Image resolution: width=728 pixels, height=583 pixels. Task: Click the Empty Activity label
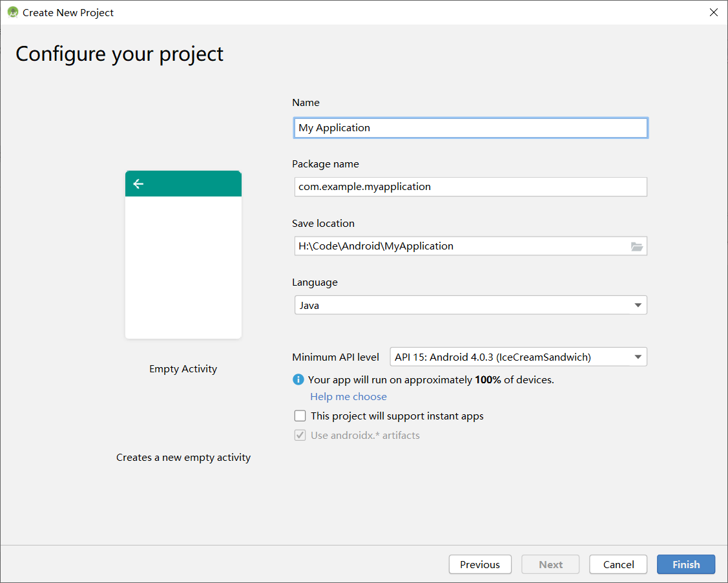tap(183, 369)
